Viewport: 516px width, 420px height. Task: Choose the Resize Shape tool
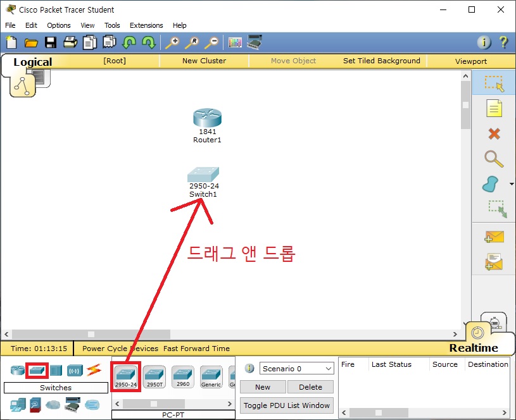coord(498,209)
